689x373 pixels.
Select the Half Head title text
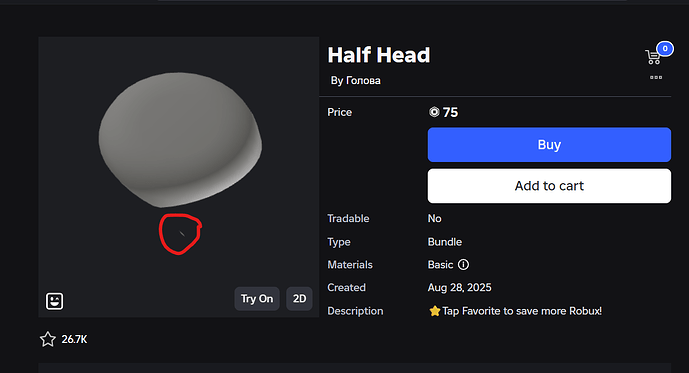coord(379,55)
